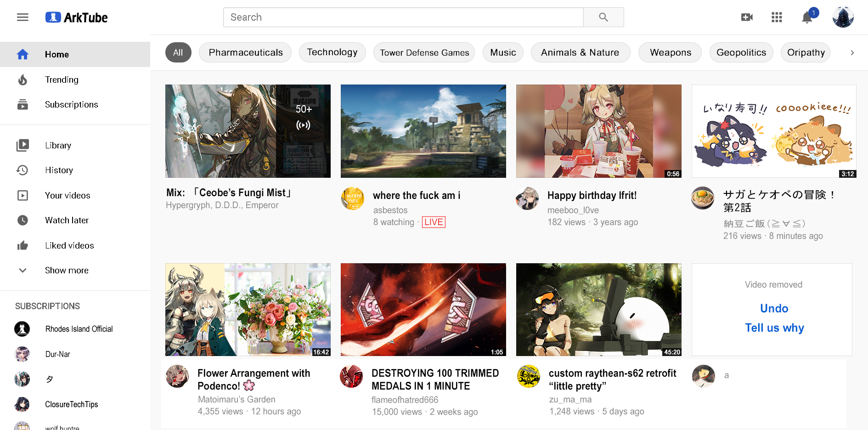Open the Flower Arrangement video thumbnail
Image resolution: width=868 pixels, height=430 pixels.
click(248, 310)
